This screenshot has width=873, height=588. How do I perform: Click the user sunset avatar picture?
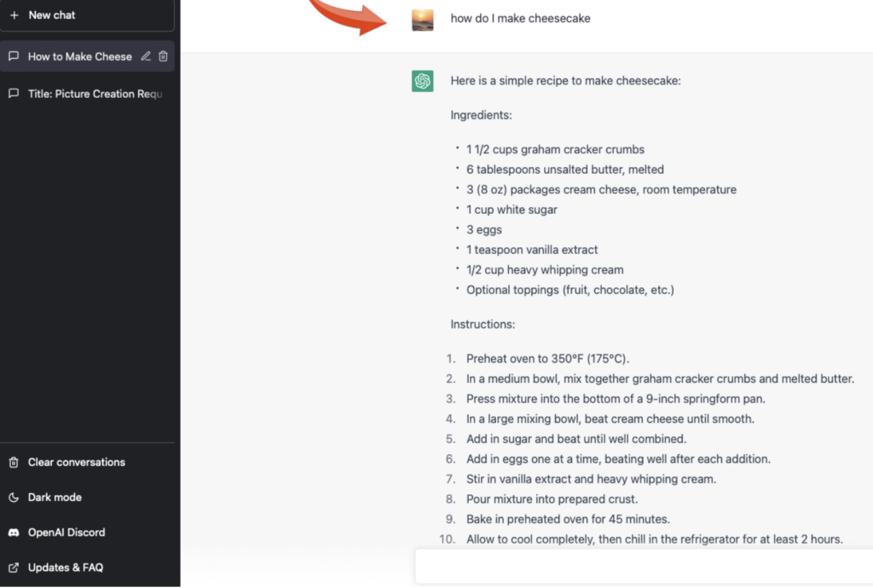coord(423,20)
